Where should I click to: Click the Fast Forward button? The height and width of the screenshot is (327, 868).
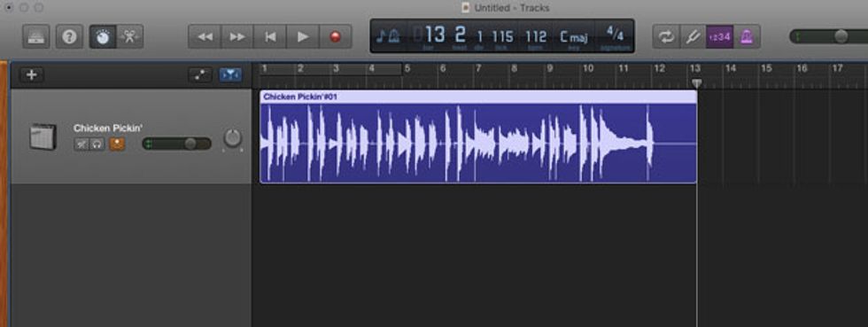point(237,36)
